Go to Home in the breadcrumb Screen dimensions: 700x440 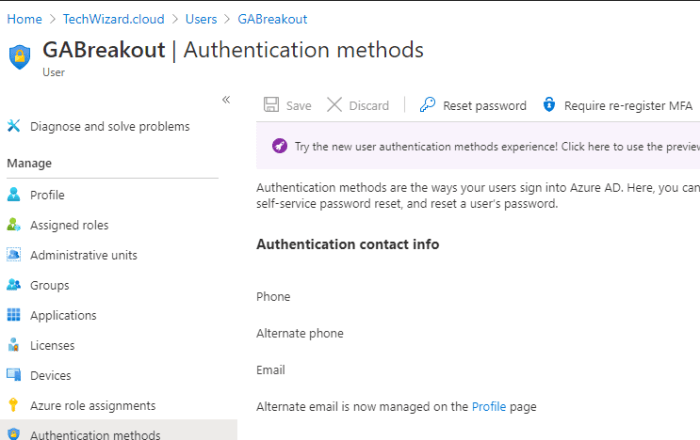pos(24,19)
